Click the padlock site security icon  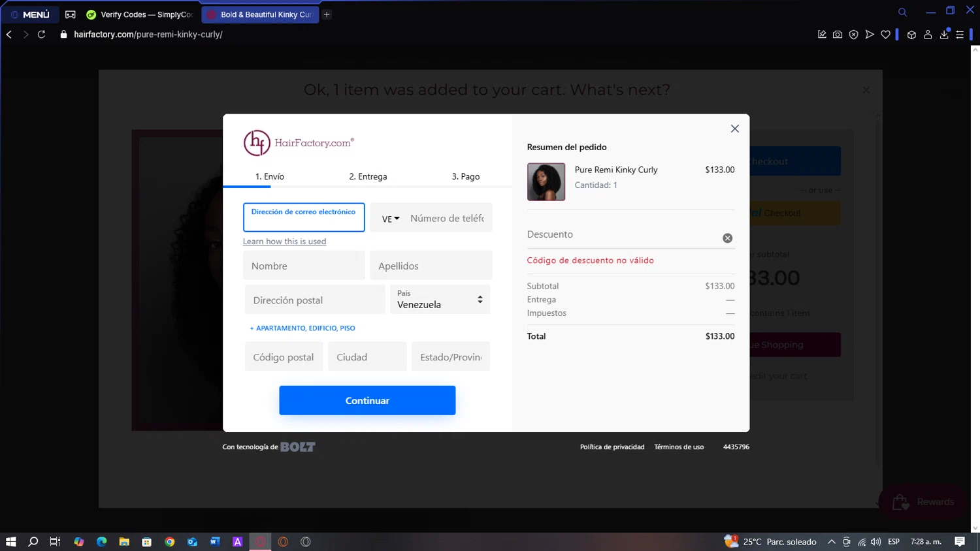pyautogui.click(x=63, y=35)
